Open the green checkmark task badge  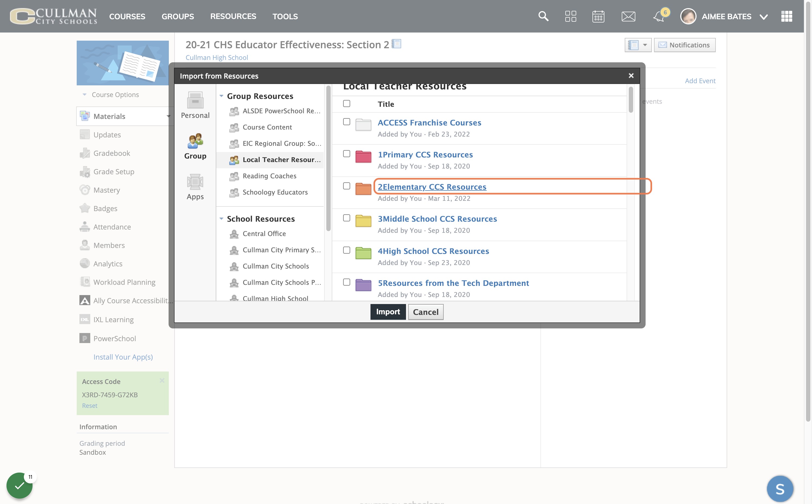tap(19, 485)
